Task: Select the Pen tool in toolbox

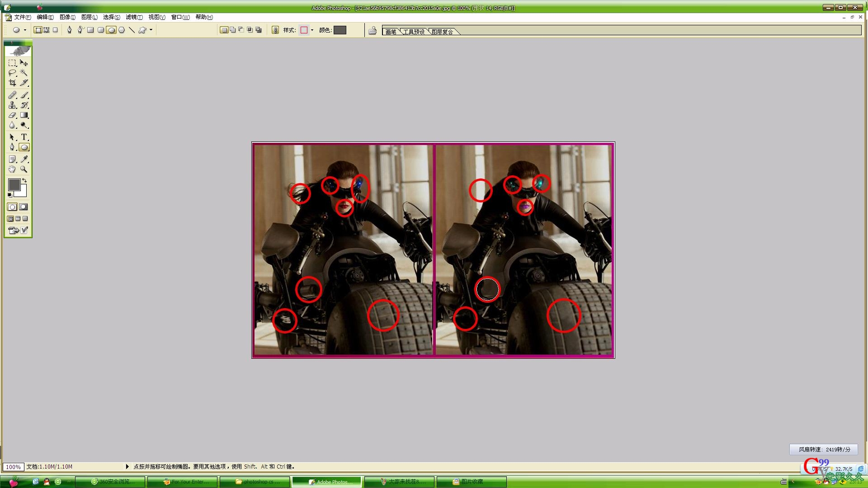Action: pyautogui.click(x=12, y=147)
